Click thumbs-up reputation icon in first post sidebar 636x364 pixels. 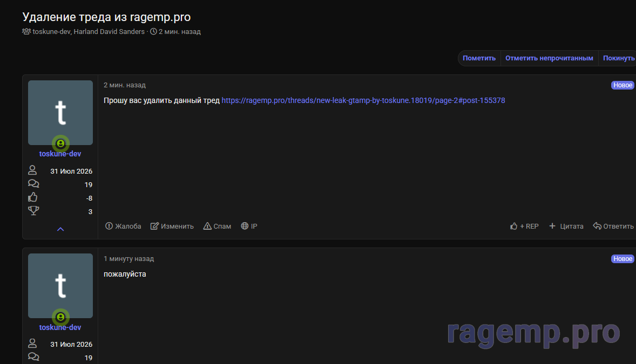[x=33, y=197]
